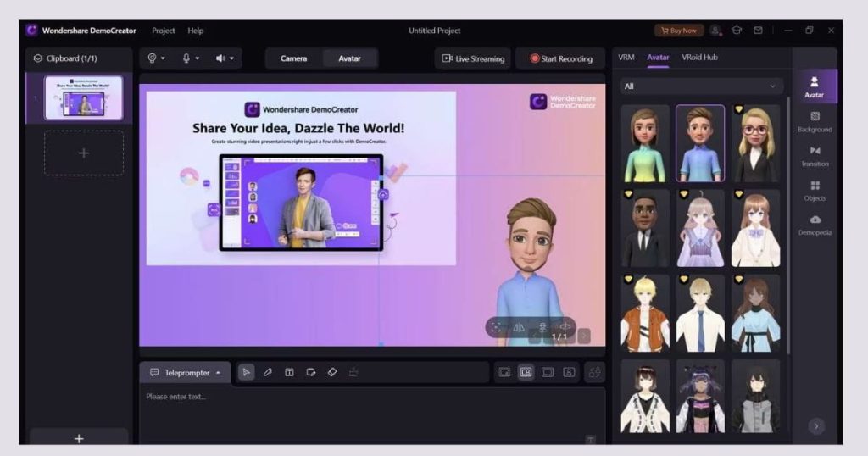The height and width of the screenshot is (456, 868).
Task: Open the Objects panel in sidebar
Action: coord(815,190)
